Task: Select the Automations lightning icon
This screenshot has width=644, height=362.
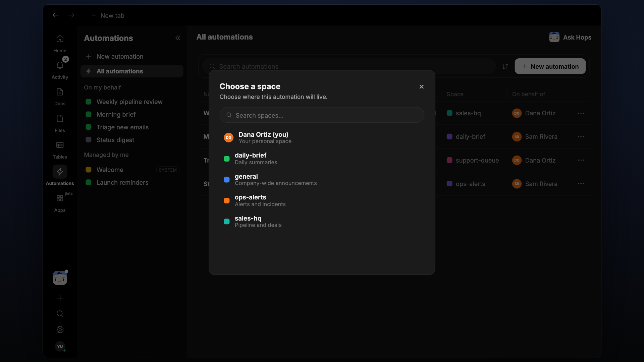Action: 60,172
